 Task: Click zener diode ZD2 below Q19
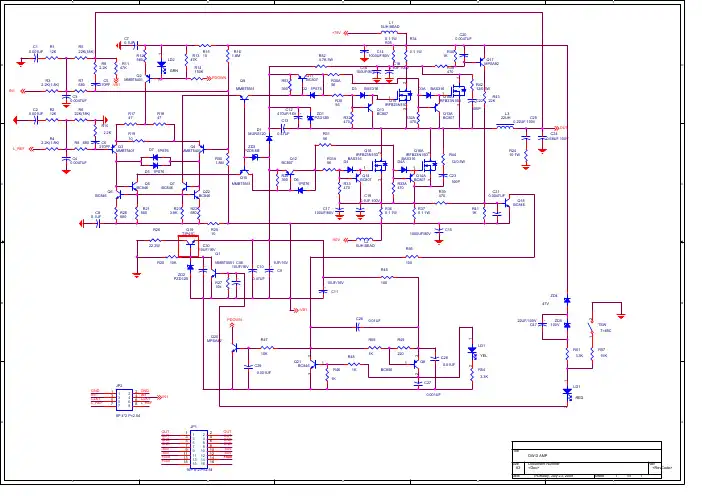(x=191, y=267)
